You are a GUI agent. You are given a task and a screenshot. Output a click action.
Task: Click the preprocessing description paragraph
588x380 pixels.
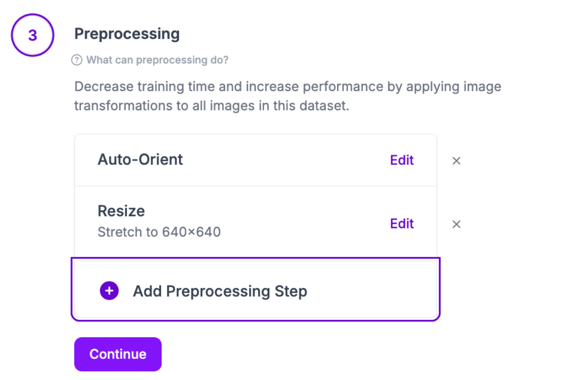click(288, 96)
